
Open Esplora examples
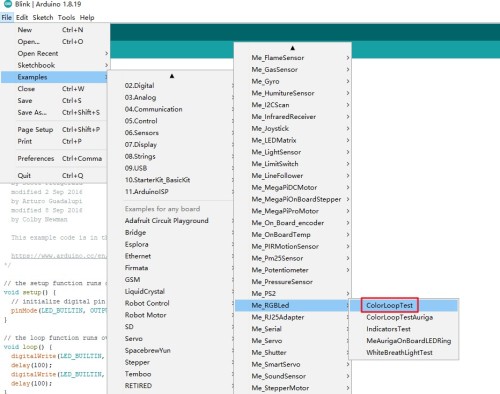pos(171,244)
